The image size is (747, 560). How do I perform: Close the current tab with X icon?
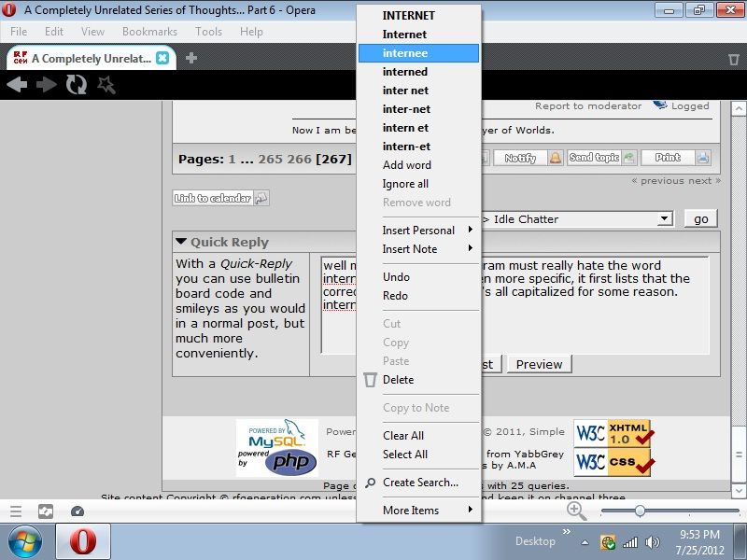pos(162,58)
